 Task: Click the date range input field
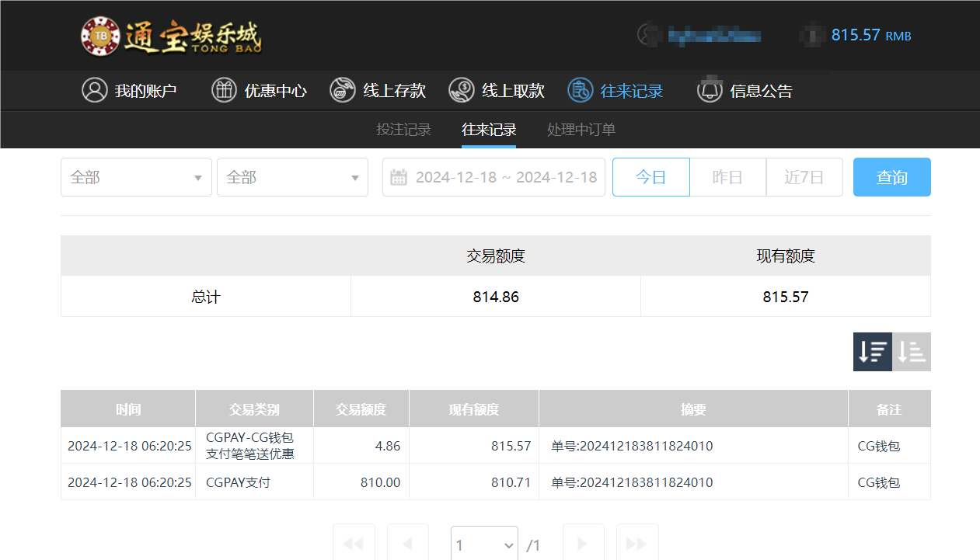(505, 176)
